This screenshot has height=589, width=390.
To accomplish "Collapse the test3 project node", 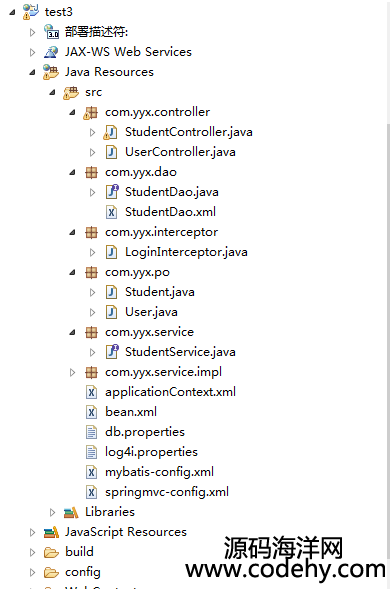I will point(12,12).
